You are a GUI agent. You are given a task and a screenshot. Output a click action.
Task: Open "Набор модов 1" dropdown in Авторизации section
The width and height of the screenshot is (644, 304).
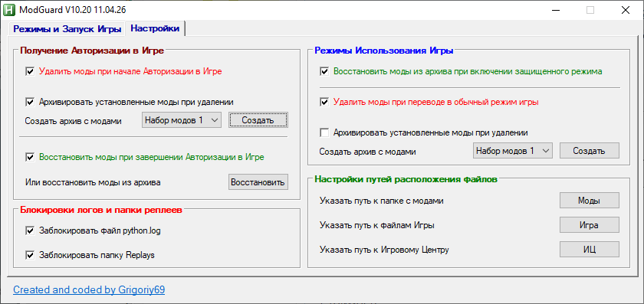coord(182,120)
